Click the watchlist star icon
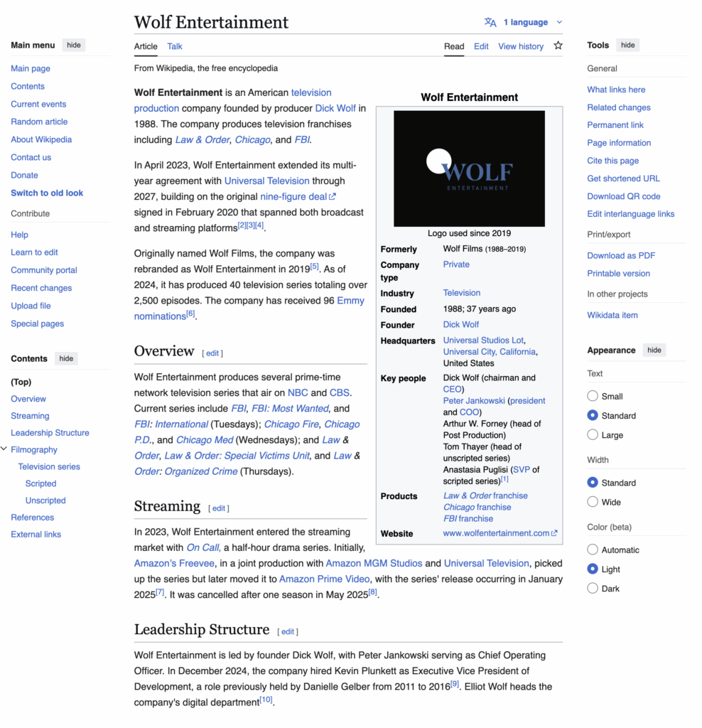This screenshot has width=702, height=728. 558,45
